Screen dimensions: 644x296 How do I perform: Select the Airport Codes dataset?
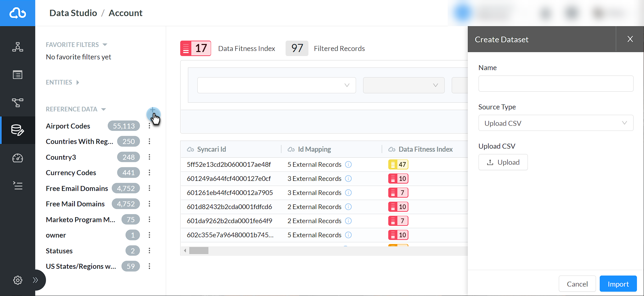[x=68, y=126]
